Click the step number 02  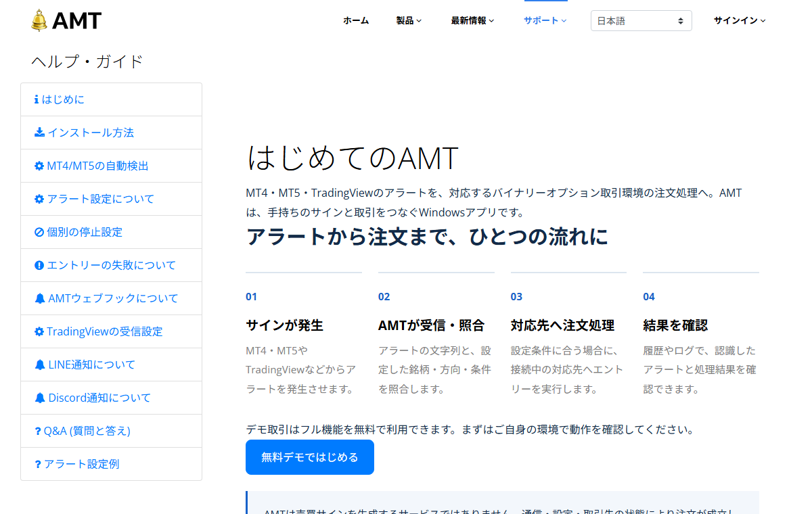384,296
